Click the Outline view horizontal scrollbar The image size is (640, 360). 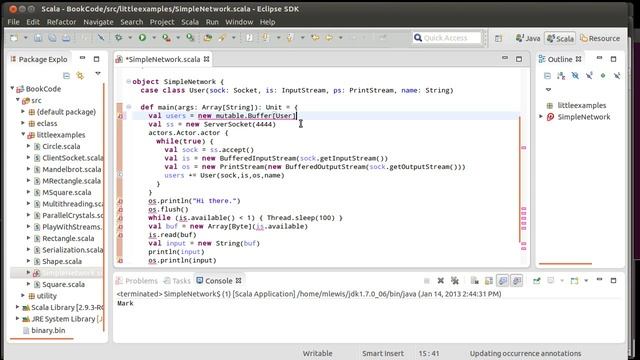click(x=565, y=264)
